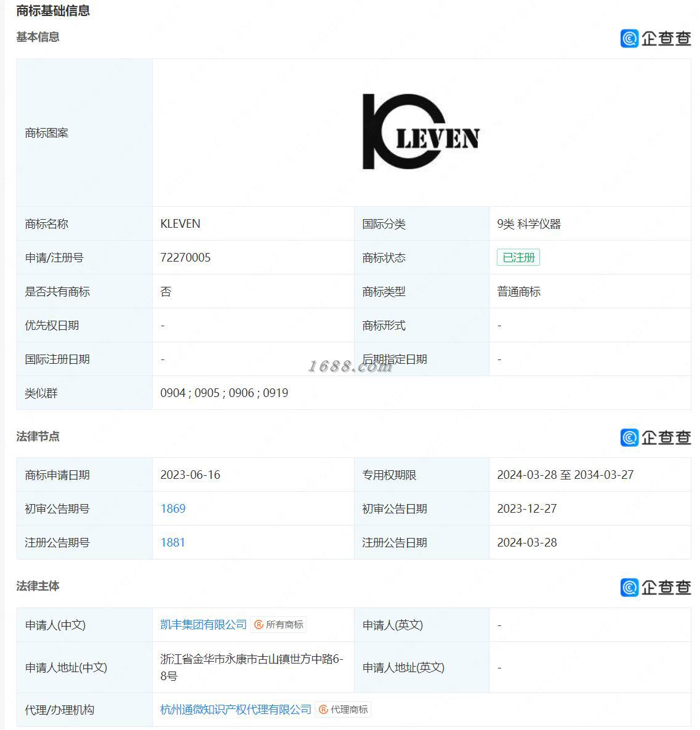Click the 所有商标 badge button
700x730 pixels.
[278, 624]
